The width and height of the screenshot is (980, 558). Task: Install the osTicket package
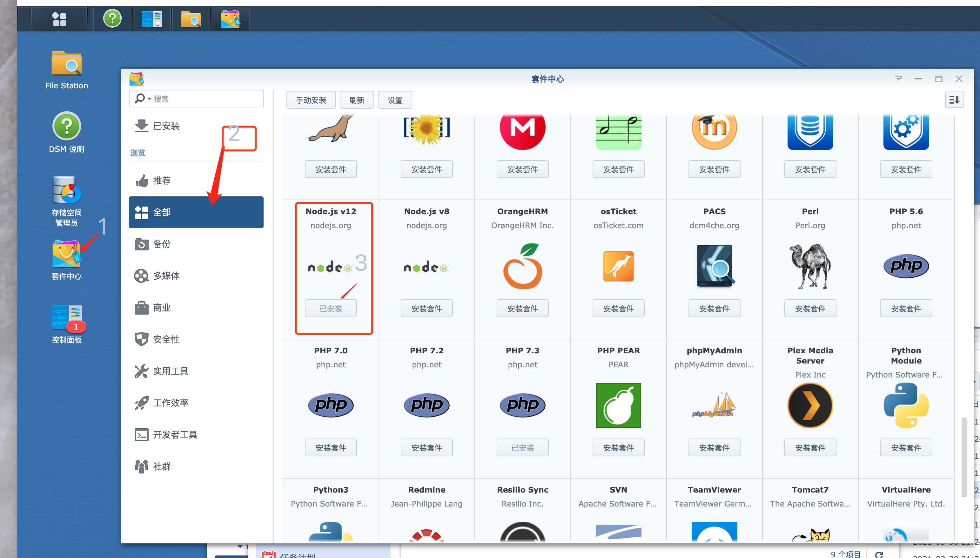click(x=618, y=308)
